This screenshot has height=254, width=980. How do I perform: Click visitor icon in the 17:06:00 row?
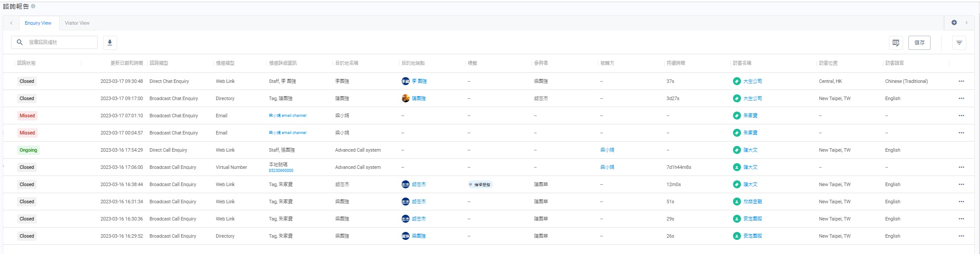pos(737,167)
